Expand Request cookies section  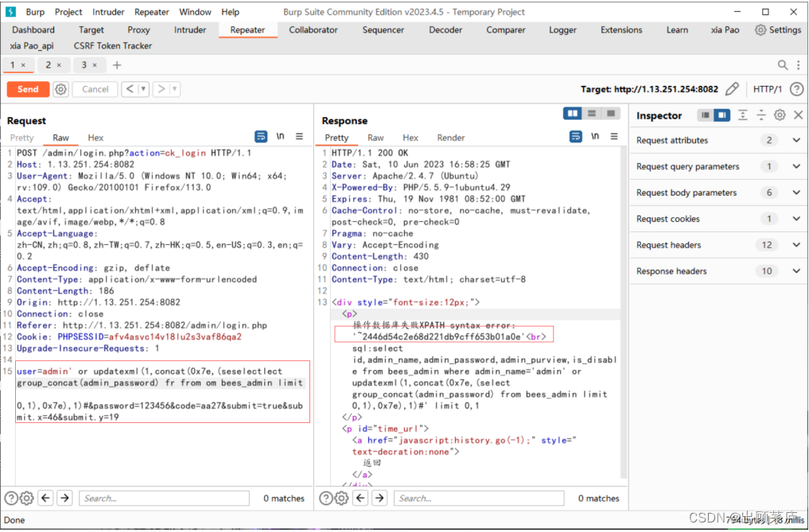pyautogui.click(x=718, y=219)
